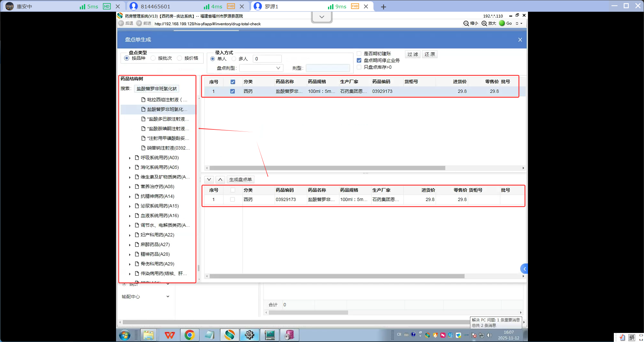Click the zoom in (放大) magnifier icon
The width and height of the screenshot is (644, 342).
pos(484,23)
